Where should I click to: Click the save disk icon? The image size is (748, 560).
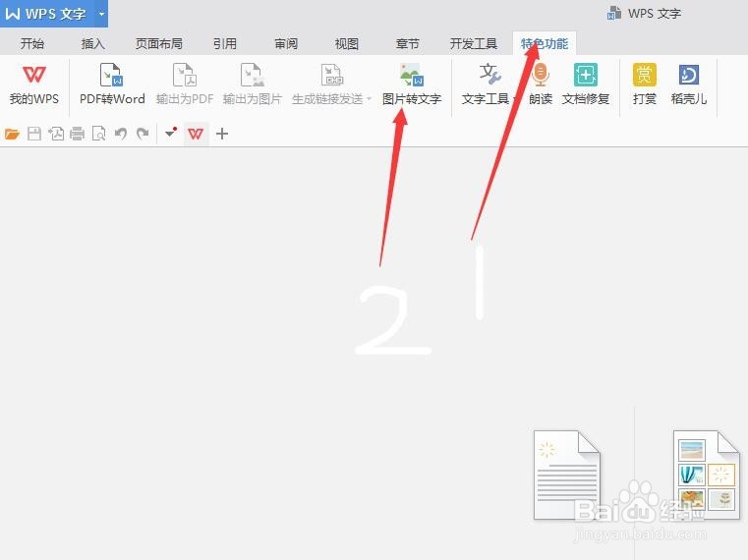click(33, 134)
